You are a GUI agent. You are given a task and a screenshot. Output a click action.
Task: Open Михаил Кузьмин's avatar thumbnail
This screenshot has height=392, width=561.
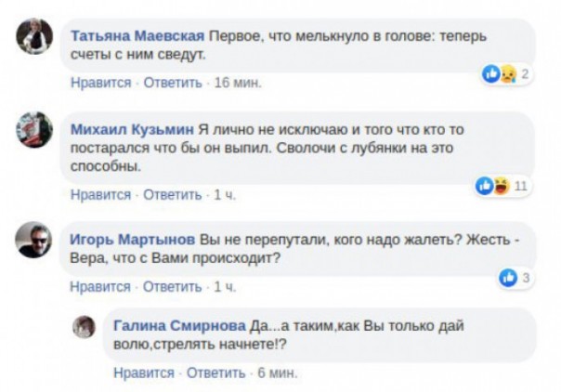point(34,130)
